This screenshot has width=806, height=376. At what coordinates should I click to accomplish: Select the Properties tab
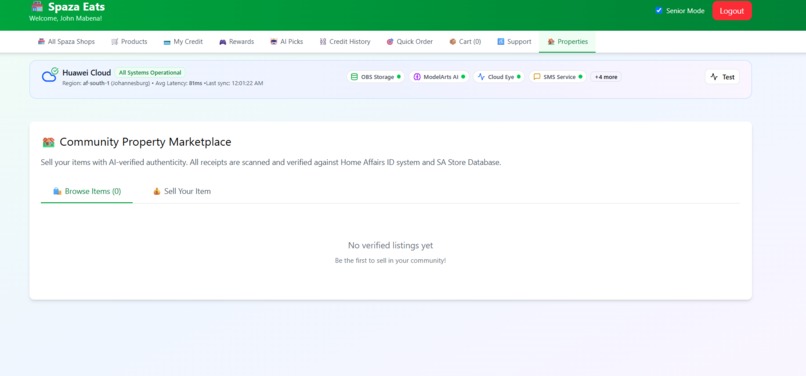point(567,42)
